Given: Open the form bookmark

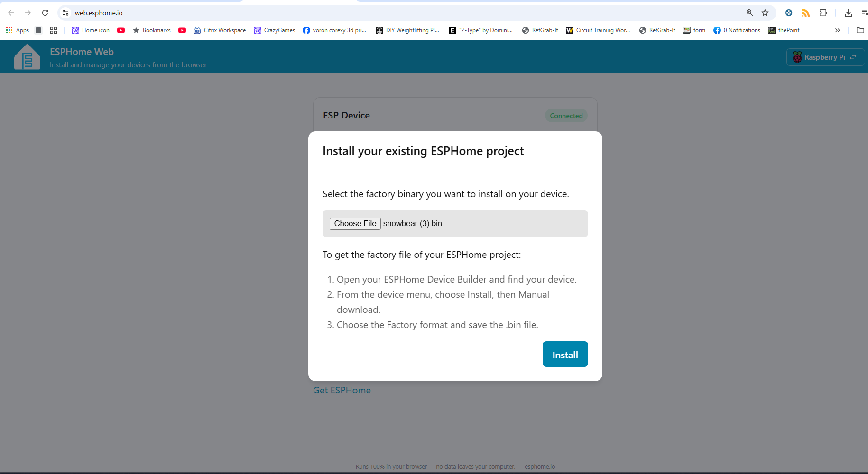Looking at the screenshot, I should coord(694,30).
